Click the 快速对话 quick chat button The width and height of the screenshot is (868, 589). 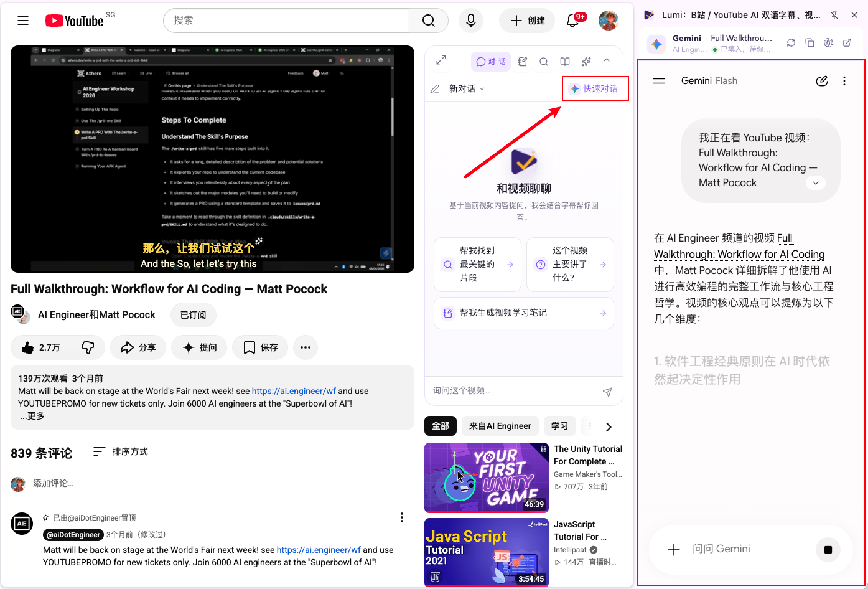(x=595, y=88)
